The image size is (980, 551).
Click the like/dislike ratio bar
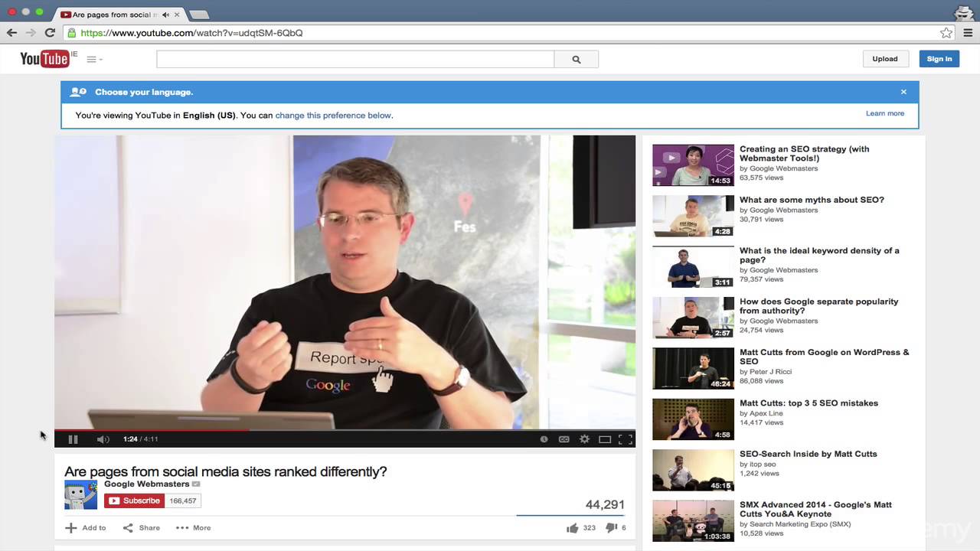pyautogui.click(x=571, y=515)
